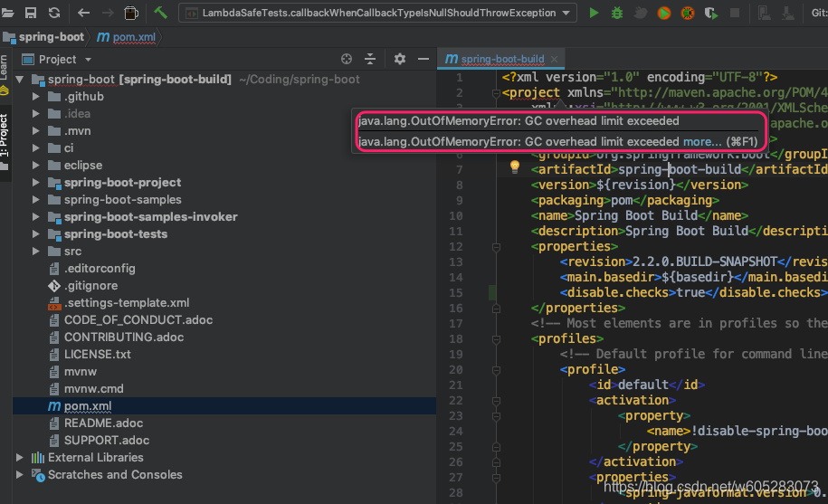Expand spring-boot-tests module
Image resolution: width=828 pixels, height=504 pixels.
[x=36, y=233]
